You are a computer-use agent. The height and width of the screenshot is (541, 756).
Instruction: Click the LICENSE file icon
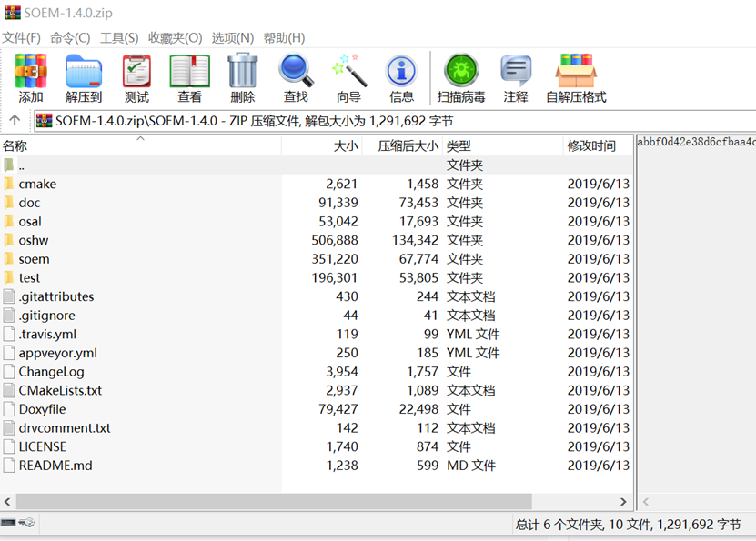(9, 446)
